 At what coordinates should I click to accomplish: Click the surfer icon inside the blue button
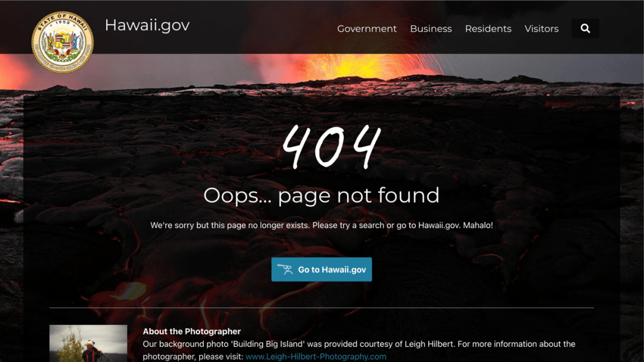pos(285,269)
